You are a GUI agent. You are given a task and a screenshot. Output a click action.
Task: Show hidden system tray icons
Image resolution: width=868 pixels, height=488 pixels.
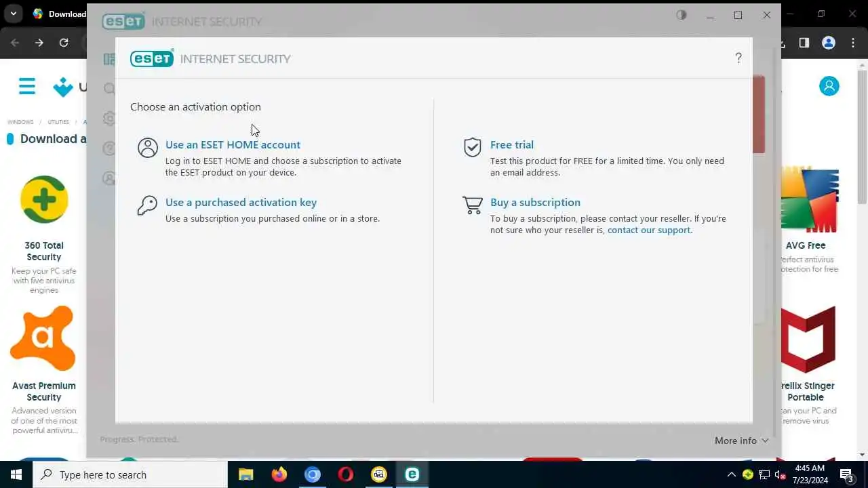(x=731, y=474)
